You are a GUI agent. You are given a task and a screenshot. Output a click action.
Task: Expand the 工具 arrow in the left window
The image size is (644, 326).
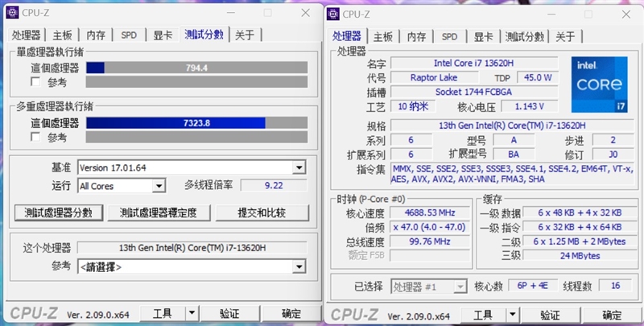[x=192, y=314]
